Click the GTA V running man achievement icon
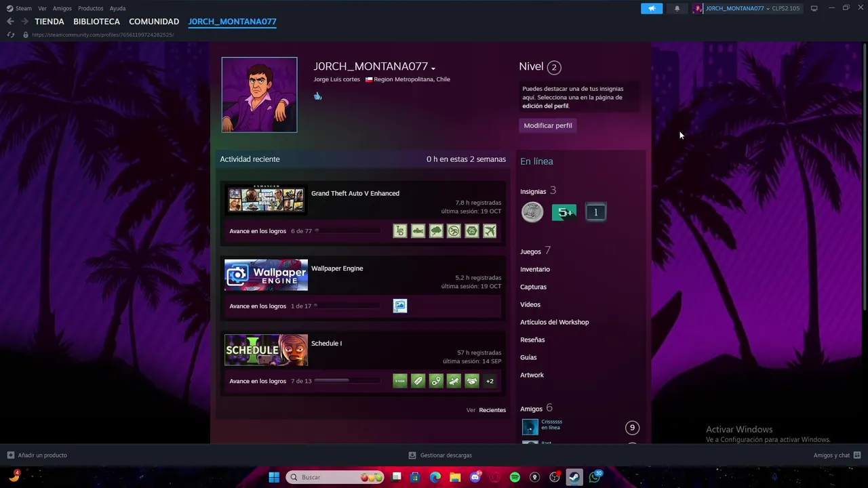This screenshot has height=488, width=868. [454, 231]
